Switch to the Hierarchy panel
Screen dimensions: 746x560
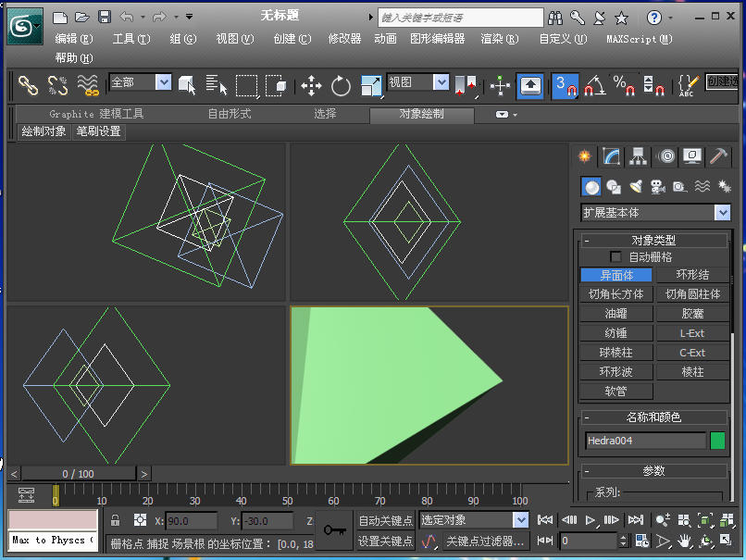point(639,156)
